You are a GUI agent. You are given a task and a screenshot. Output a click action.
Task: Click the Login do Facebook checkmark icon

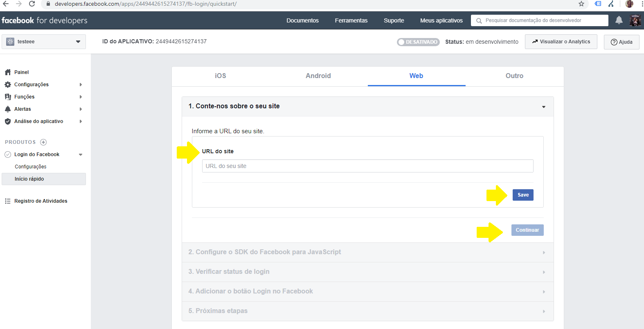tap(8, 154)
